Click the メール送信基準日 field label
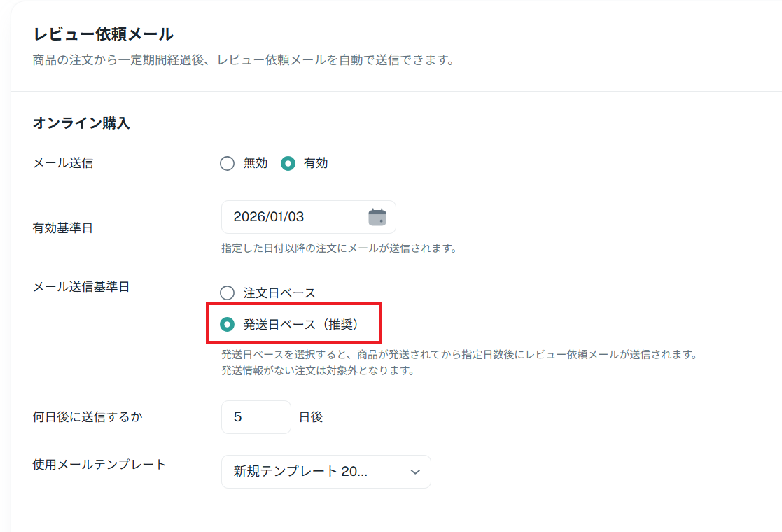This screenshot has height=532, width=782. [81, 287]
